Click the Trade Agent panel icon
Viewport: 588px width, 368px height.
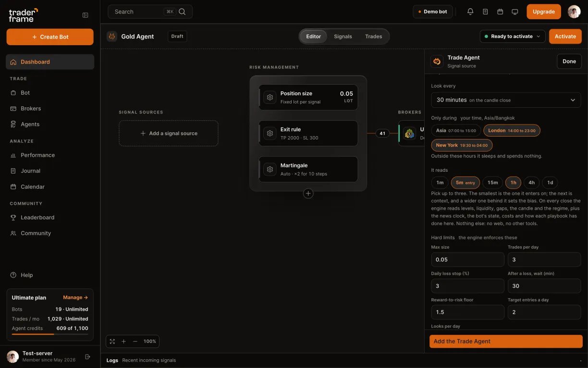click(437, 61)
